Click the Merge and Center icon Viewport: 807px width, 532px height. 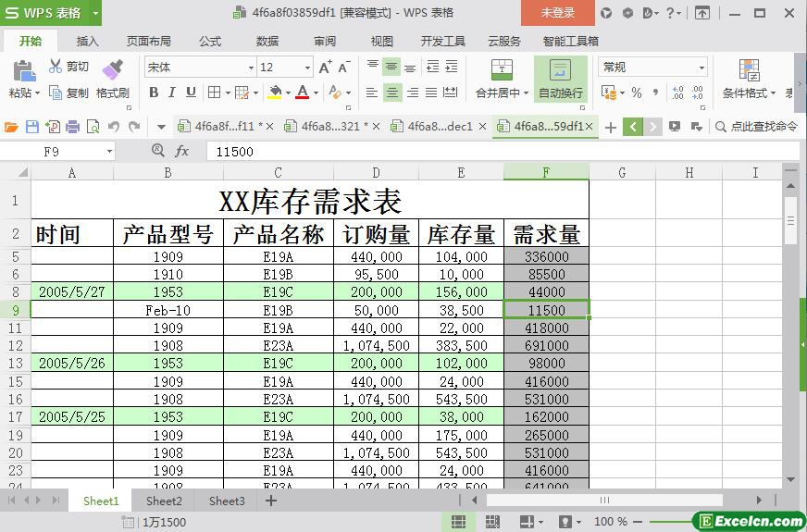501,70
